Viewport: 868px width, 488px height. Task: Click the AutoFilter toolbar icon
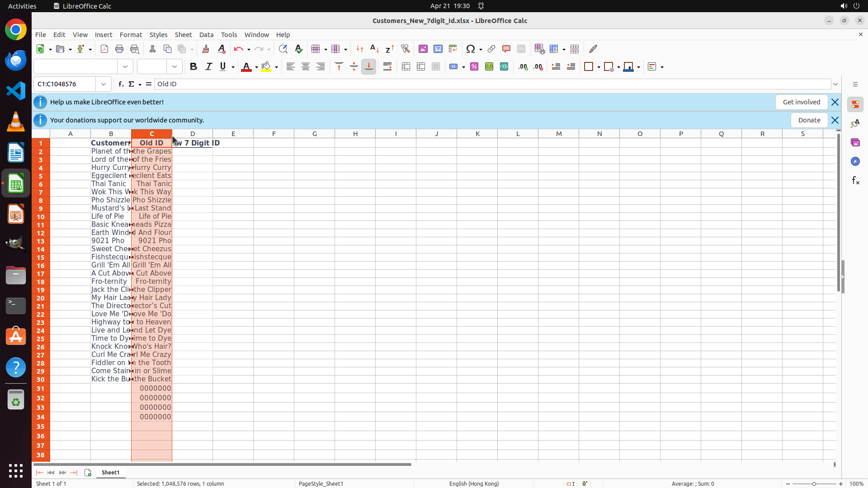click(x=405, y=49)
